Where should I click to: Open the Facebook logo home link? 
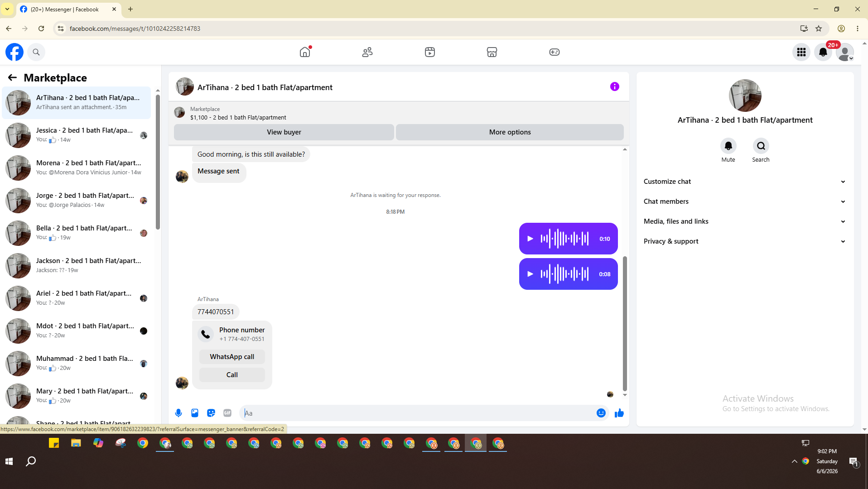pyautogui.click(x=14, y=52)
